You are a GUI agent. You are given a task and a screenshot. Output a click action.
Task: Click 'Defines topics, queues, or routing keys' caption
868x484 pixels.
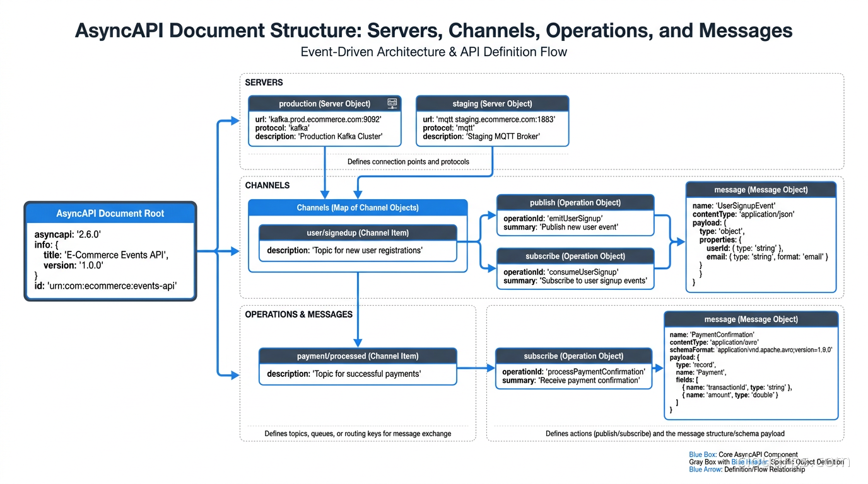(358, 434)
